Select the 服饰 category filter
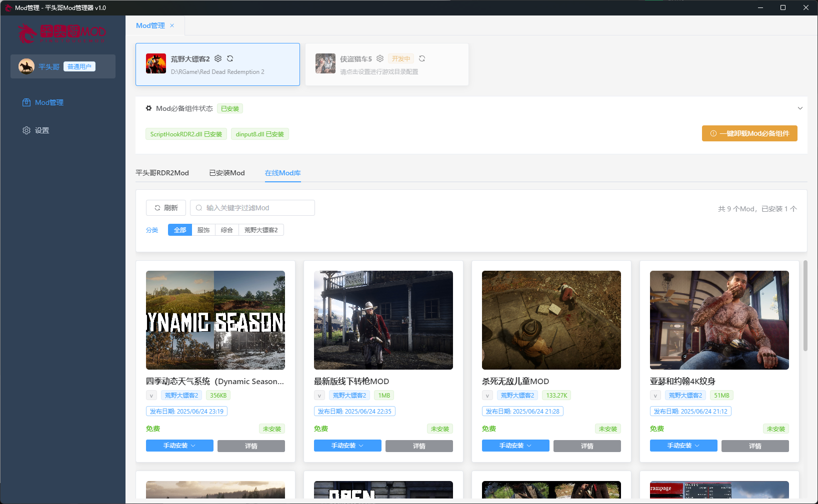 [x=203, y=230]
